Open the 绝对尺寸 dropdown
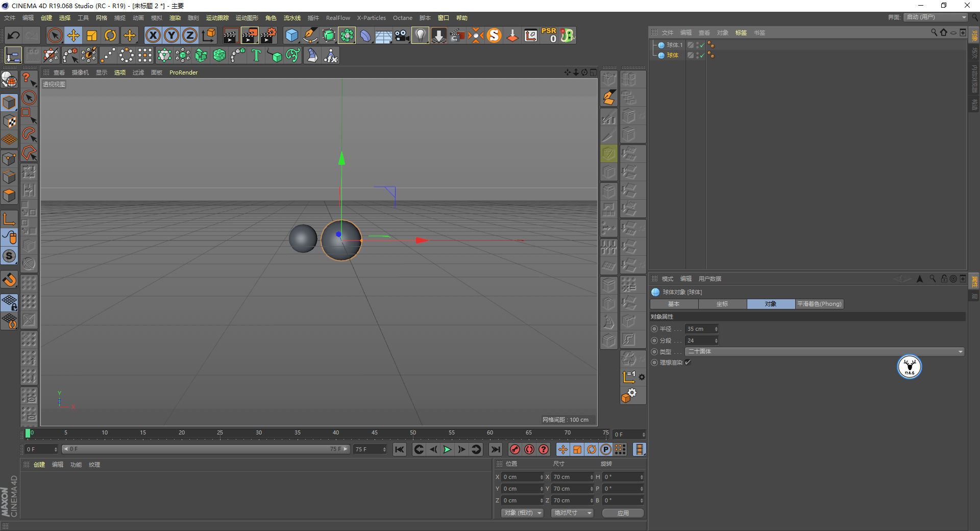The width and height of the screenshot is (980, 531). pos(572,513)
